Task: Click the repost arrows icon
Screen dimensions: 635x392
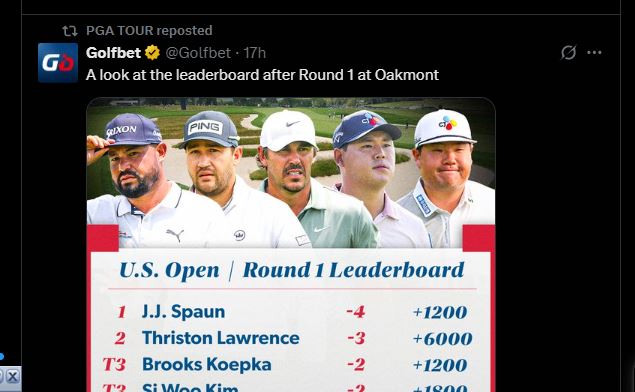Action: point(70,31)
